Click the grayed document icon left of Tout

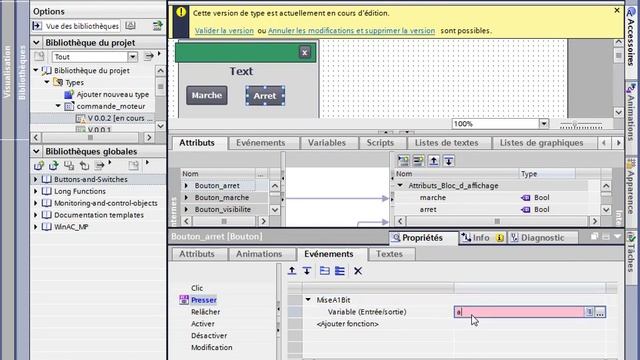click(x=39, y=56)
